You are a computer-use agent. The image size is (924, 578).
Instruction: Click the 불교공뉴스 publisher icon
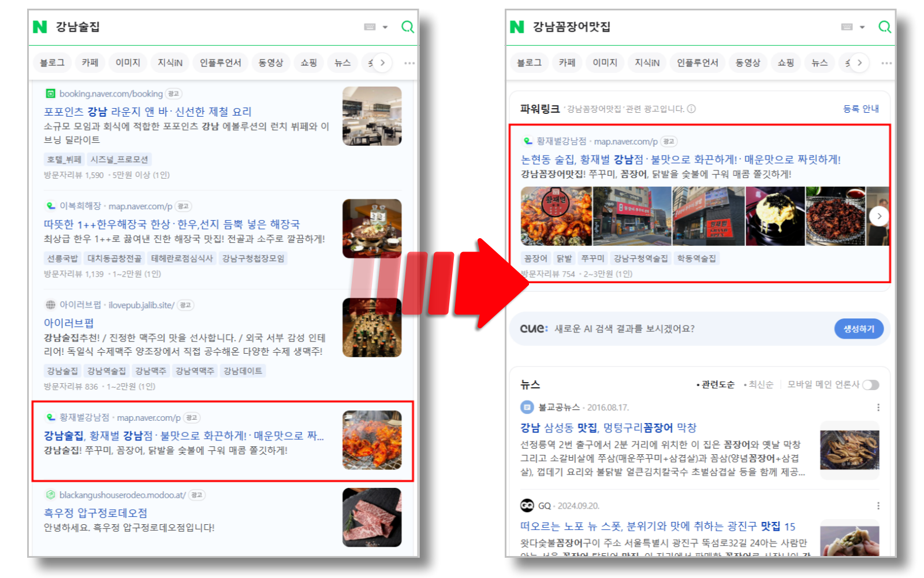[x=527, y=407]
